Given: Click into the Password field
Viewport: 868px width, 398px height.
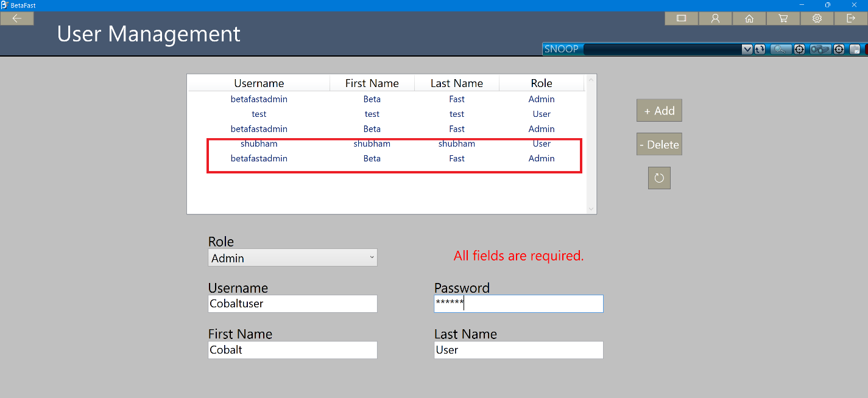Looking at the screenshot, I should click(518, 304).
